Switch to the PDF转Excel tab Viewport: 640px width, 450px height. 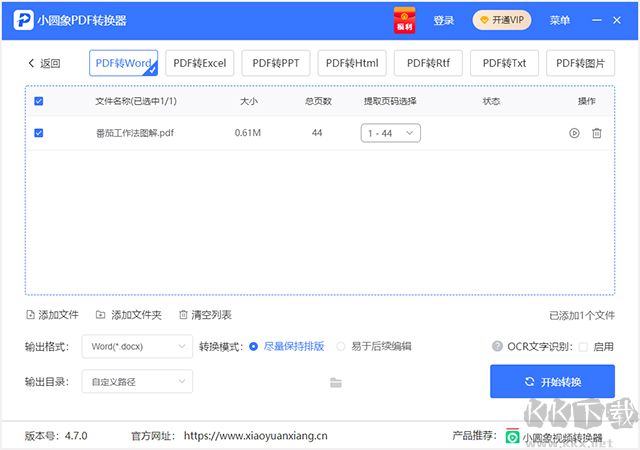point(200,63)
